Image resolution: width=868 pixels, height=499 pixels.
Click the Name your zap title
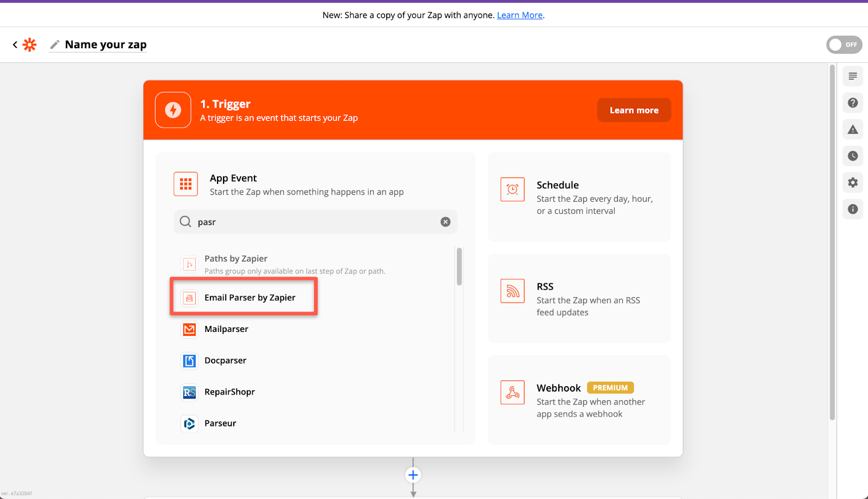(106, 44)
